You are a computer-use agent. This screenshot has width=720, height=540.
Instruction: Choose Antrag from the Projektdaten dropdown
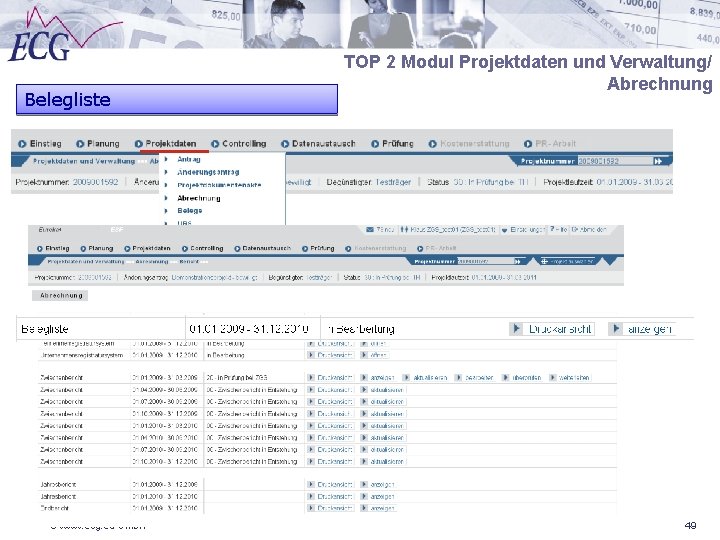coord(189,159)
